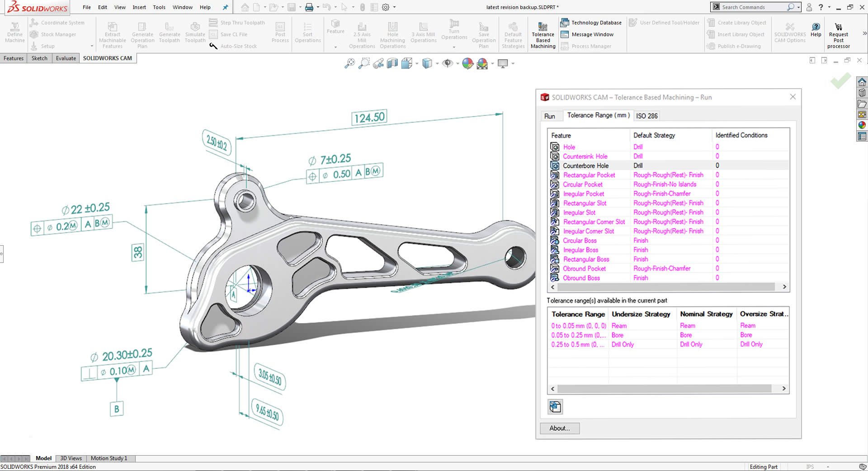Open the Insert menu

pos(139,7)
